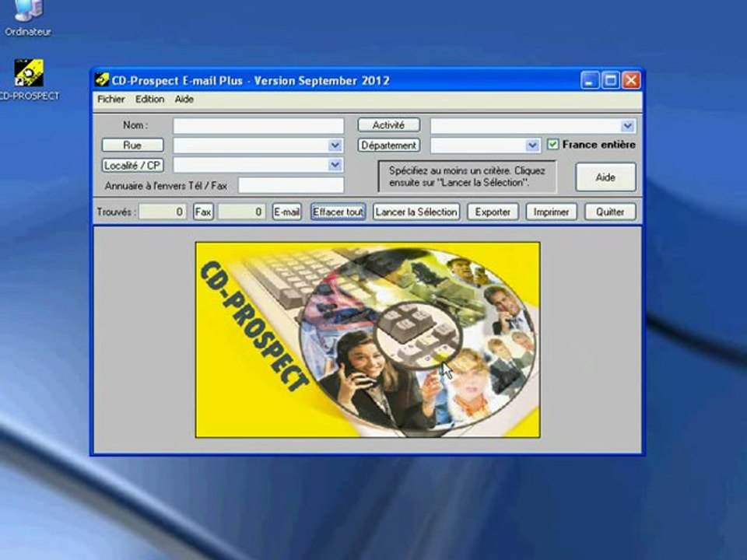Toggle the France entière checkbox

552,145
